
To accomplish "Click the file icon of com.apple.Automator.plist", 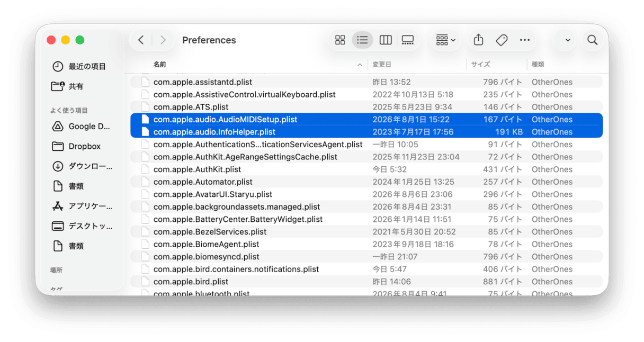I will coord(145,182).
